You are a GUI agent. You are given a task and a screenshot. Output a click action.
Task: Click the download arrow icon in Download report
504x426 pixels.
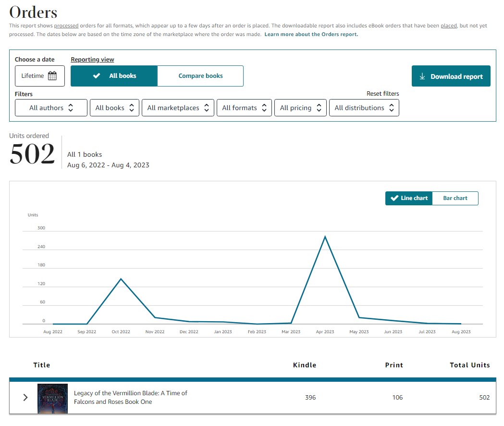pyautogui.click(x=422, y=76)
